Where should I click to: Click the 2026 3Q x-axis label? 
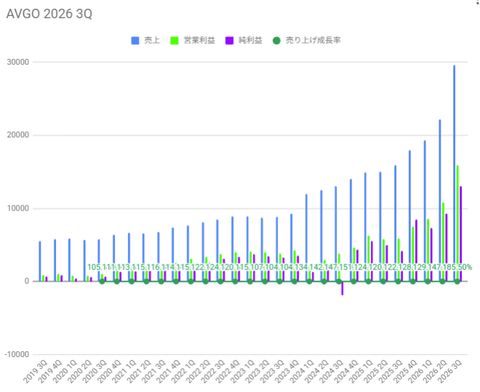click(x=450, y=371)
